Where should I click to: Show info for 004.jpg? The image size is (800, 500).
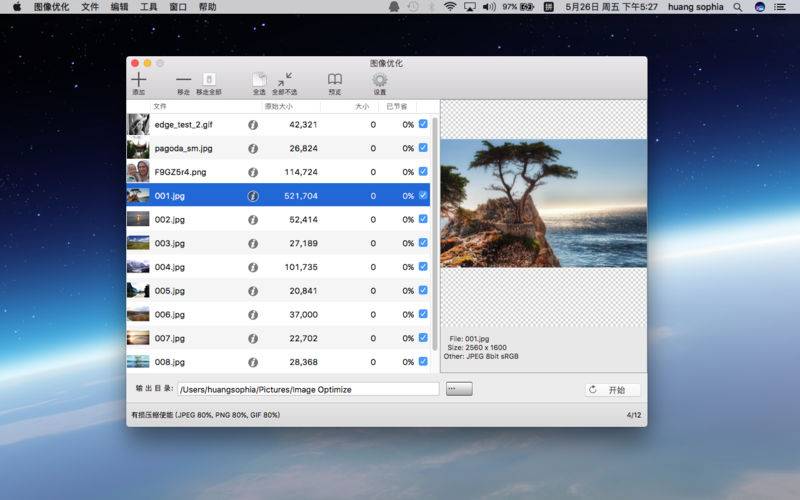pyautogui.click(x=253, y=267)
